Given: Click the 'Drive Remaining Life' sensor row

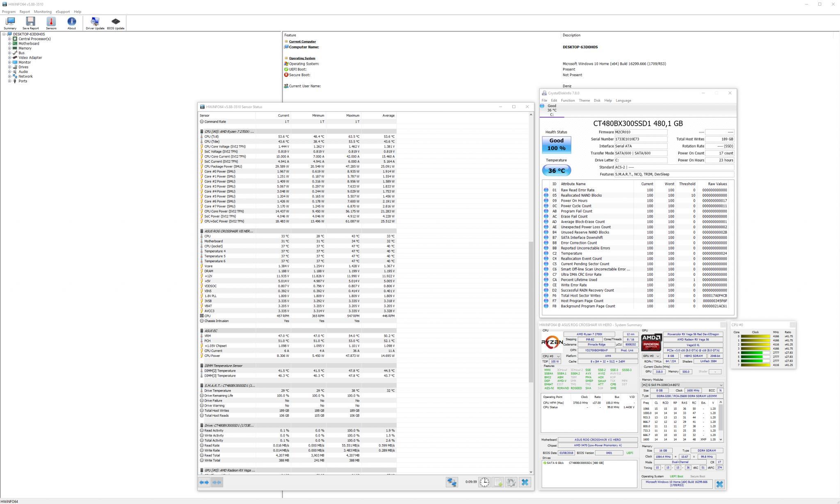Looking at the screenshot, I should point(298,395).
